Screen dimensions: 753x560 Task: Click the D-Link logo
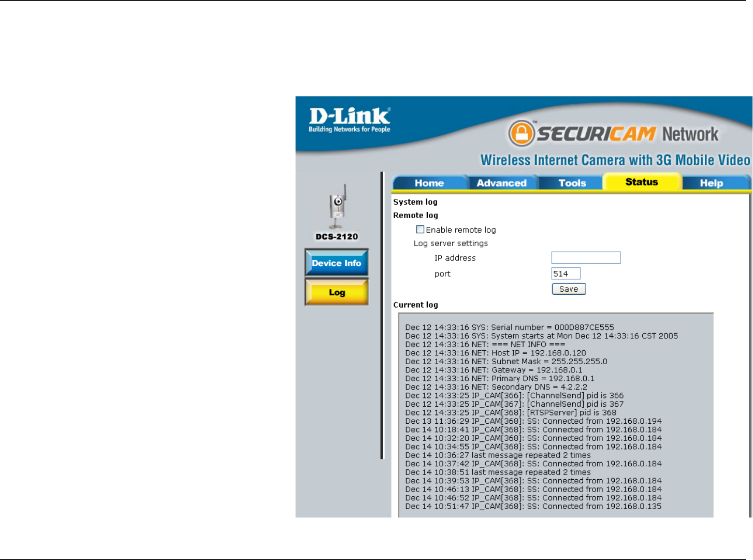click(x=350, y=120)
